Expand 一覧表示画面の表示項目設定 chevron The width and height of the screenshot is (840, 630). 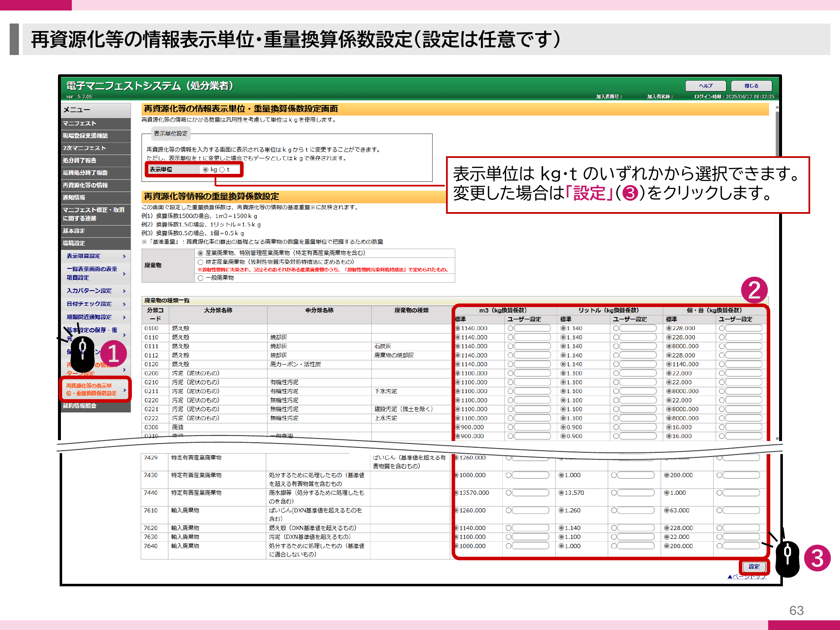pos(124,274)
